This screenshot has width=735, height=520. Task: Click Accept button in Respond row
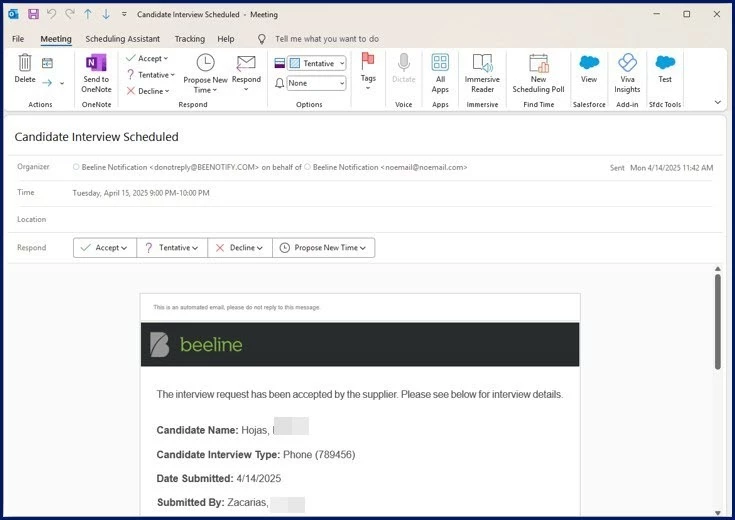tap(105, 248)
